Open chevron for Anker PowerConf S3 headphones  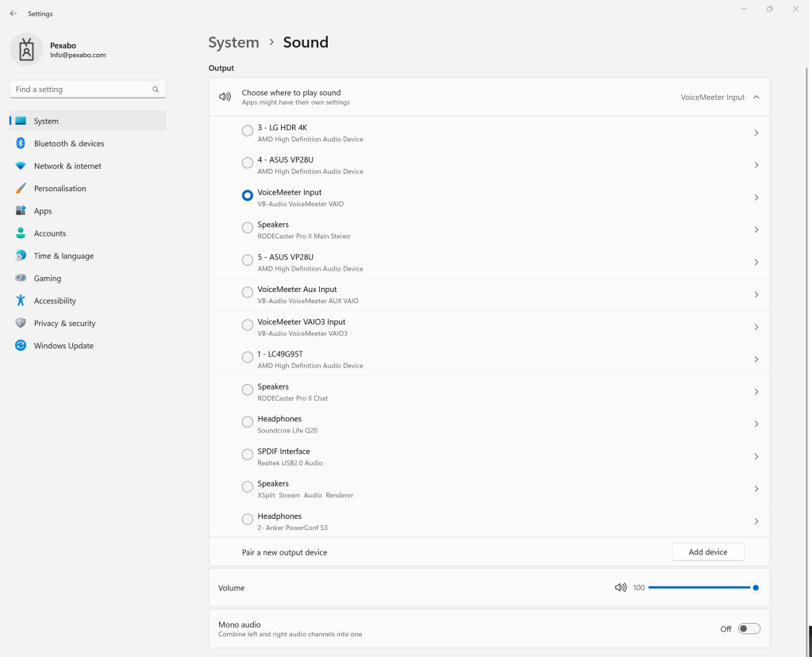(x=756, y=521)
